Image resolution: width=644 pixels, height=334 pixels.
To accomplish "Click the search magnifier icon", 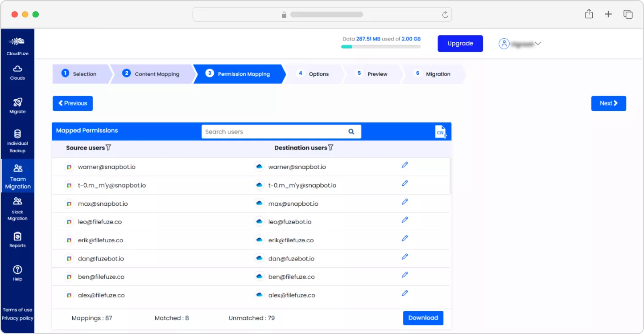I will [x=351, y=131].
